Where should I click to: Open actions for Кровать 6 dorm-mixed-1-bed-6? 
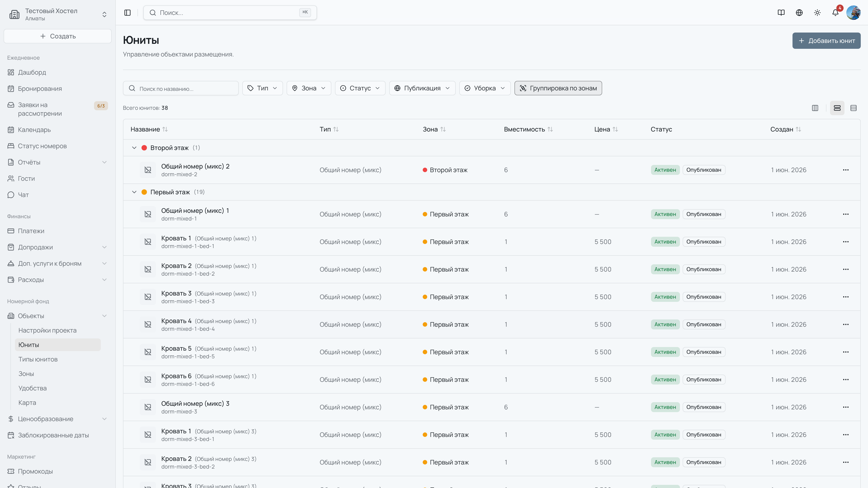point(846,380)
